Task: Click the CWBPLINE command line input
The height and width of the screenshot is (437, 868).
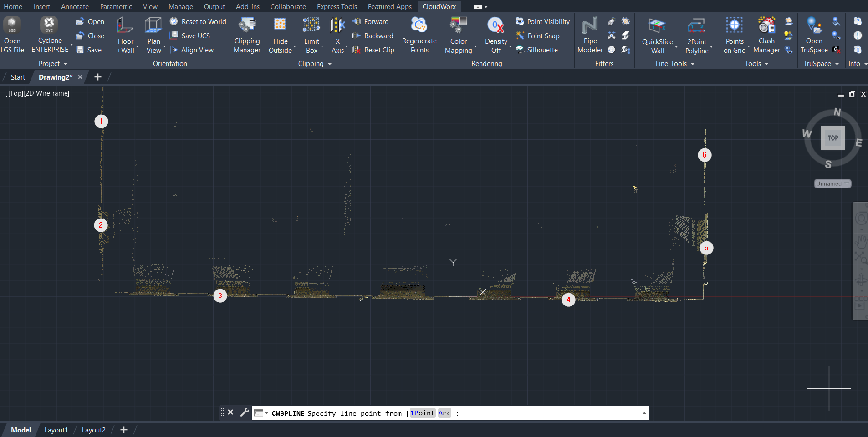Action: (546, 413)
